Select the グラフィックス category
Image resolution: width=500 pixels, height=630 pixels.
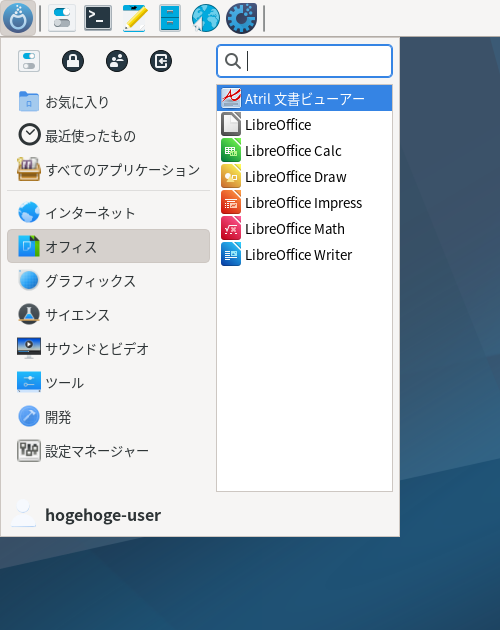coord(109,280)
